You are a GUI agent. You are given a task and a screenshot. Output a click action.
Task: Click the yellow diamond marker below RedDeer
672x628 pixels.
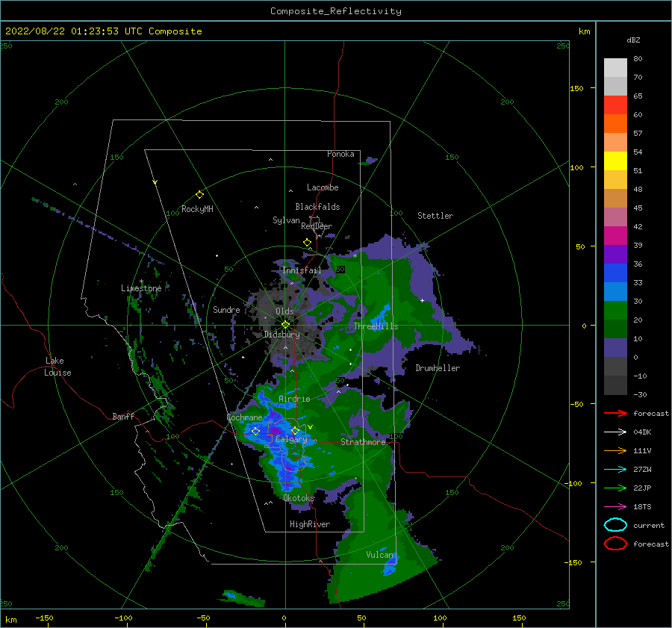(307, 243)
